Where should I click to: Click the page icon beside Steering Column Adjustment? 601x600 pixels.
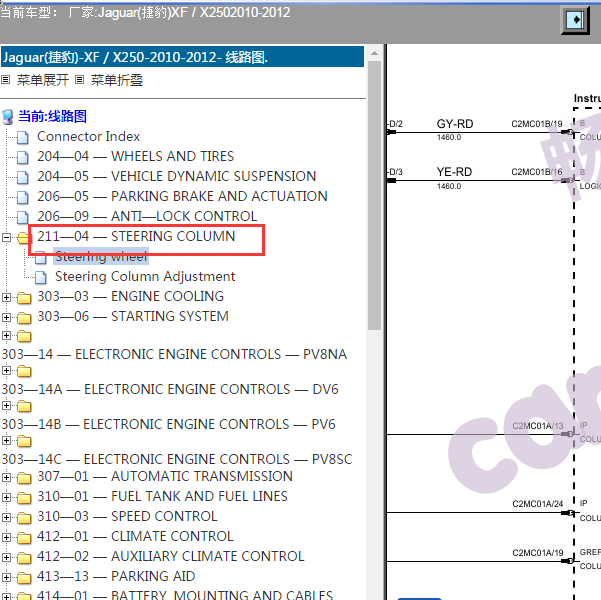point(41,277)
